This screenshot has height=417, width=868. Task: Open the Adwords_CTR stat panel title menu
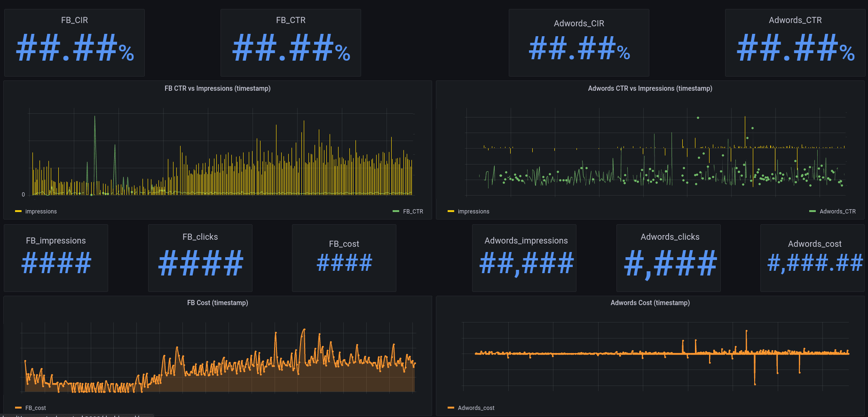click(x=795, y=20)
